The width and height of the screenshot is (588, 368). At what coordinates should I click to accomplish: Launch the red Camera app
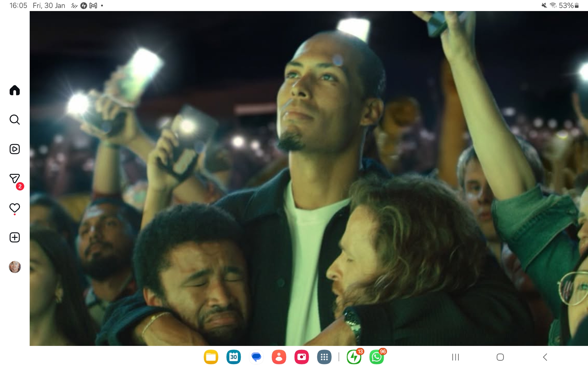click(x=301, y=357)
